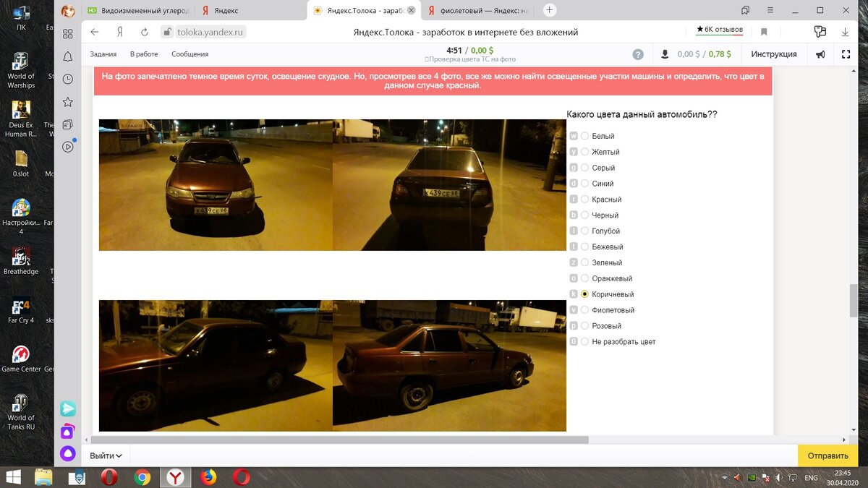Open tab manager icon in title bar

click(746, 10)
